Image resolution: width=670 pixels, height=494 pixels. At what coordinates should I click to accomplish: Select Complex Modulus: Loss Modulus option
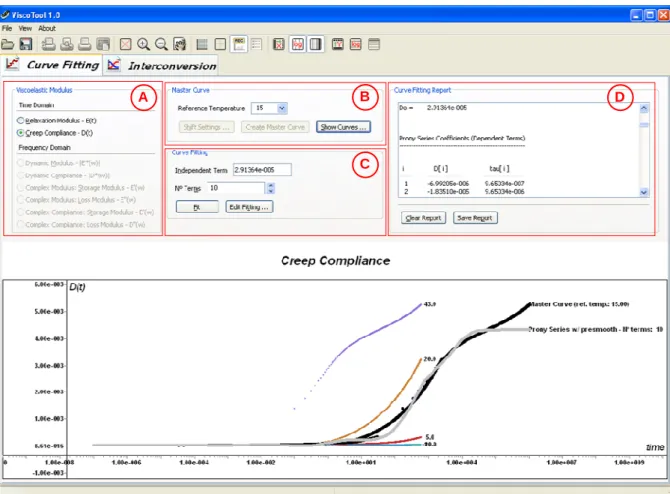tap(20, 200)
